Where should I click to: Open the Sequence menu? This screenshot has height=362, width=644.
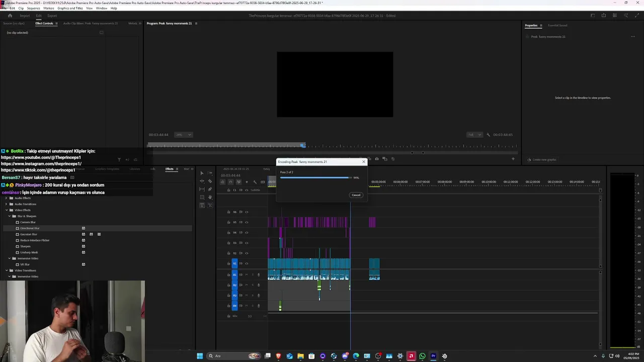point(34,8)
